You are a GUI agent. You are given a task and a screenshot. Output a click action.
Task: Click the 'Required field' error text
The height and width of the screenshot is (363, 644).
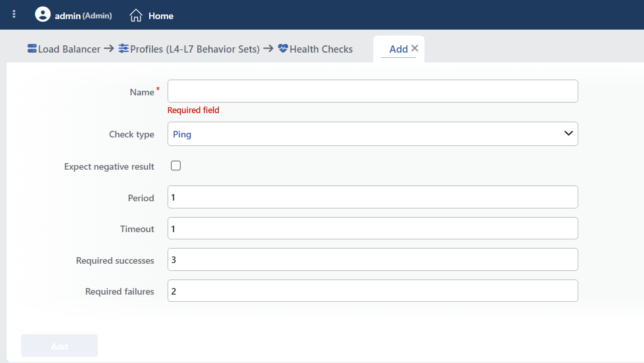pyautogui.click(x=193, y=110)
